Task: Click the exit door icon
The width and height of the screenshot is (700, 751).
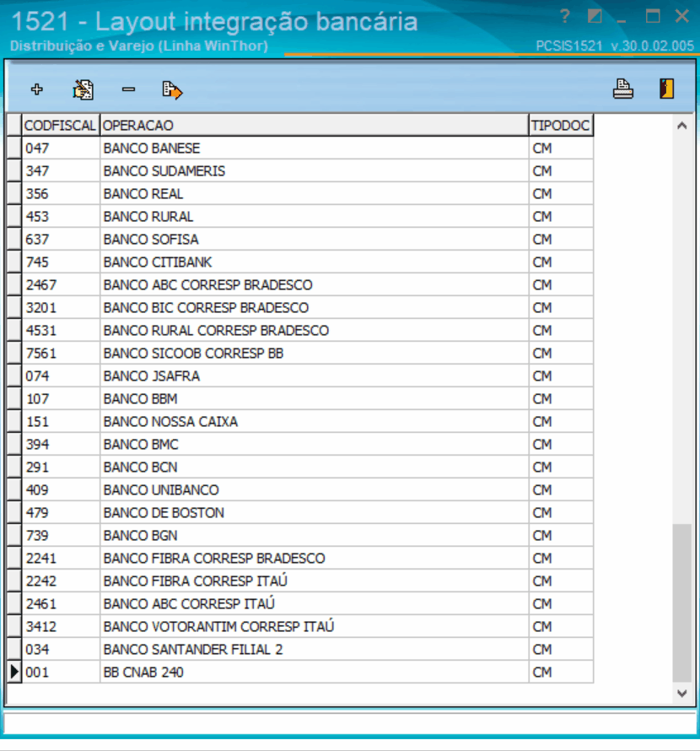Action: 667,89
